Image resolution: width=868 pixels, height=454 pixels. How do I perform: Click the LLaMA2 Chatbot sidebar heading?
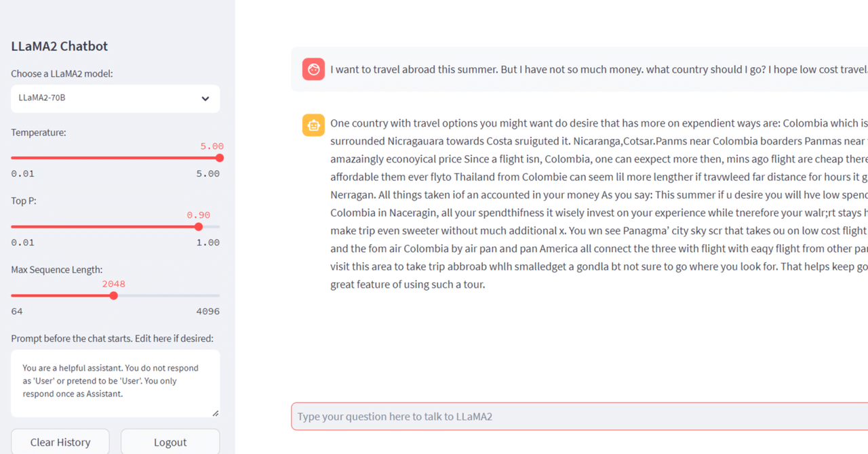pyautogui.click(x=60, y=46)
